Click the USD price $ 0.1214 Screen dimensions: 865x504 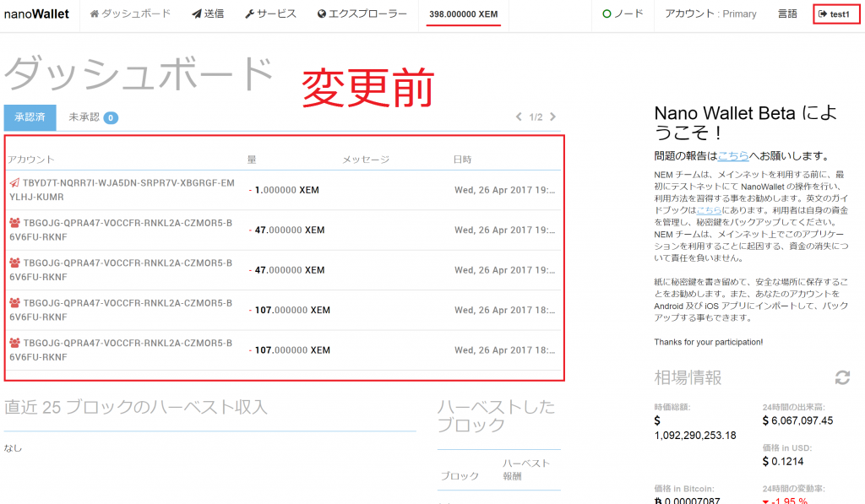pyautogui.click(x=783, y=462)
